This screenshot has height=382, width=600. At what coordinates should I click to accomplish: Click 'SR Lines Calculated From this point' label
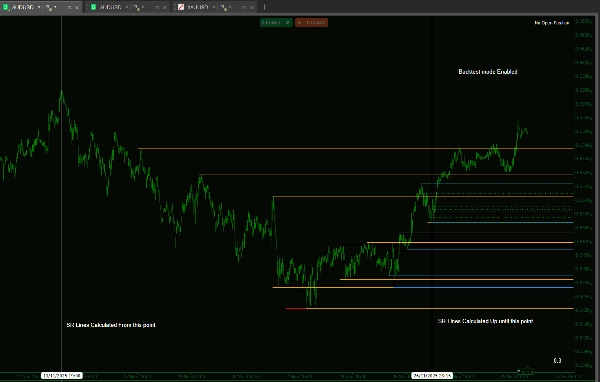tap(111, 325)
